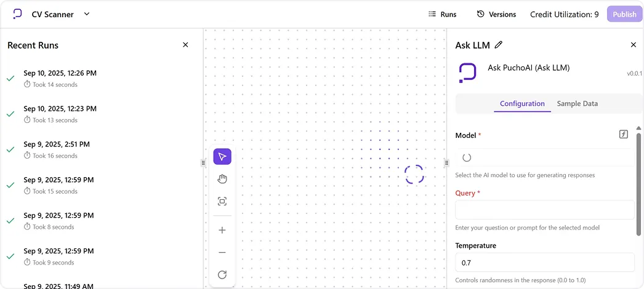
Task: Click the Recent Runs panel drag handle
Action: [203, 163]
